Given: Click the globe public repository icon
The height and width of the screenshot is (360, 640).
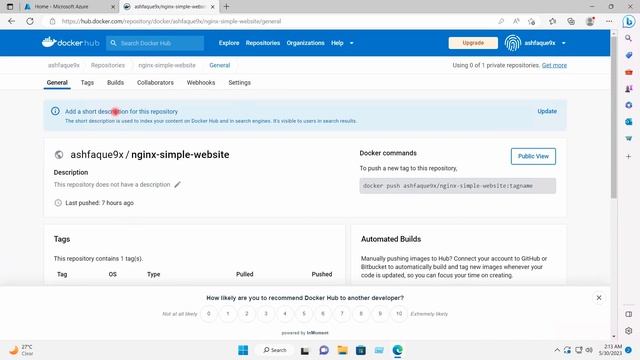Looking at the screenshot, I should click(59, 155).
